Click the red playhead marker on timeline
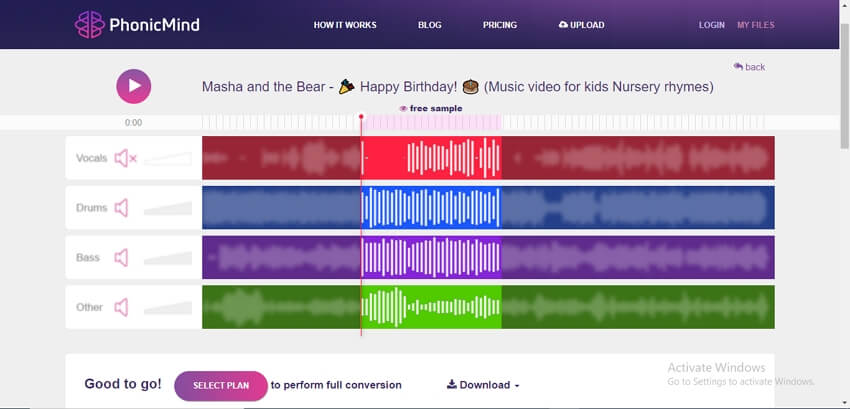This screenshot has height=409, width=850. pos(361,117)
